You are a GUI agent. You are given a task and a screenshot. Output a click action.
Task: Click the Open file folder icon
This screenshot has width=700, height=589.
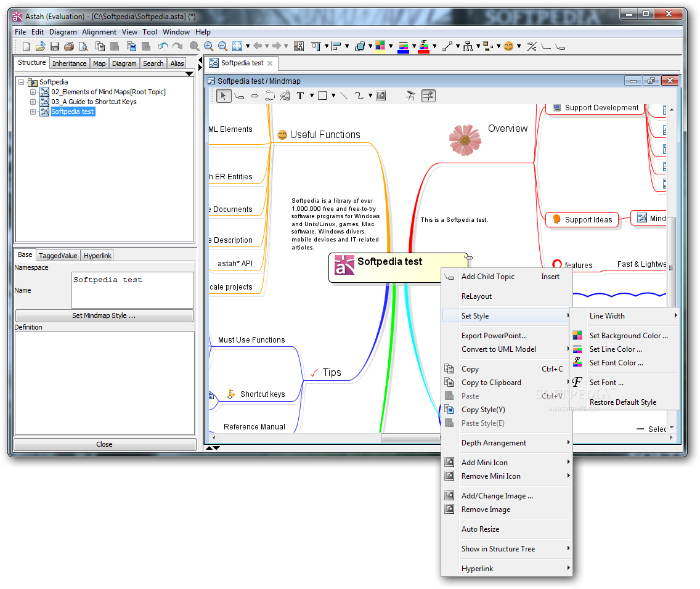(41, 46)
